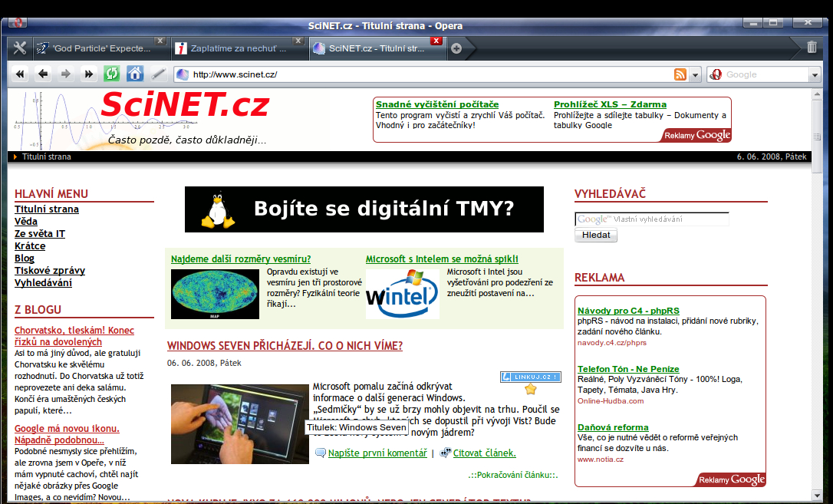The width and height of the screenshot is (833, 504).
Task: Open 'Najdeme další rozměry vesmíru?' article
Action: point(241,259)
